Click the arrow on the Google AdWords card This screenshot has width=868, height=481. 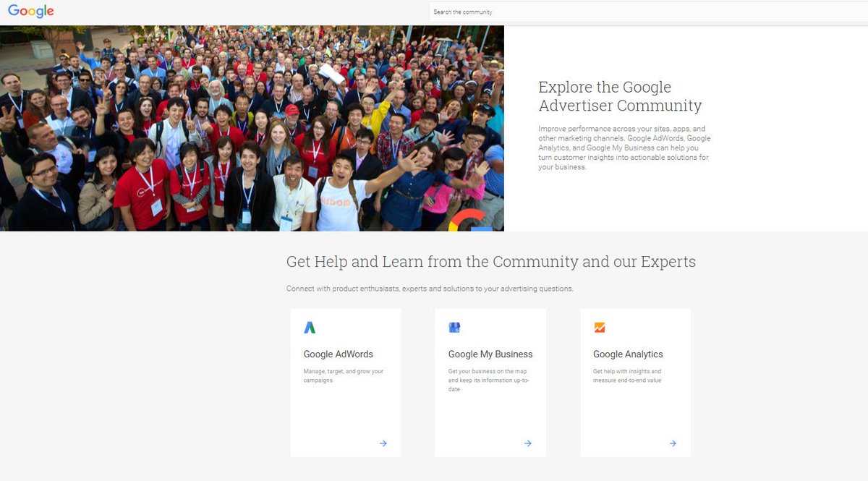tap(383, 443)
